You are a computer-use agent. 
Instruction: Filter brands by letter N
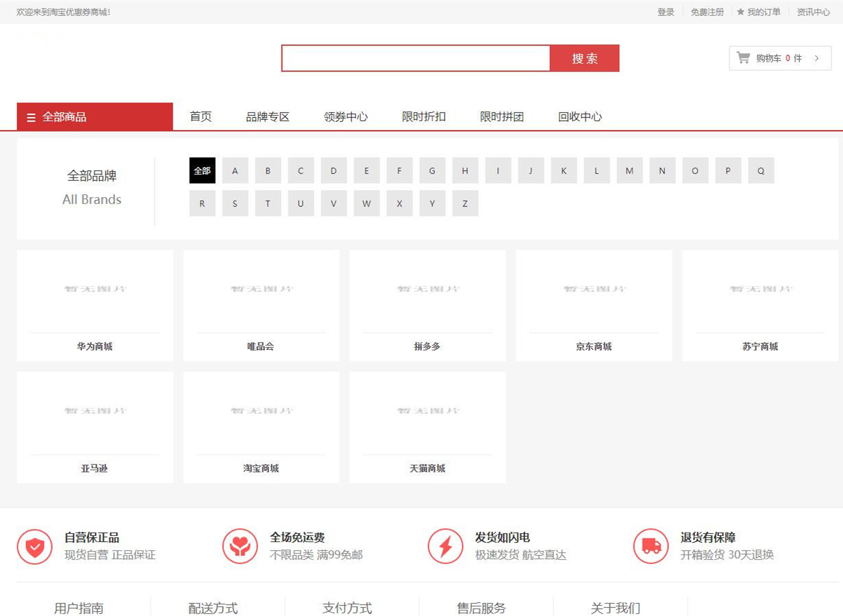point(662,170)
